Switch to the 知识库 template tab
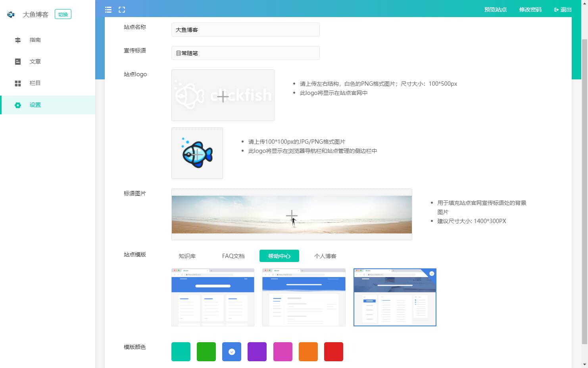The image size is (588, 368). point(187,256)
